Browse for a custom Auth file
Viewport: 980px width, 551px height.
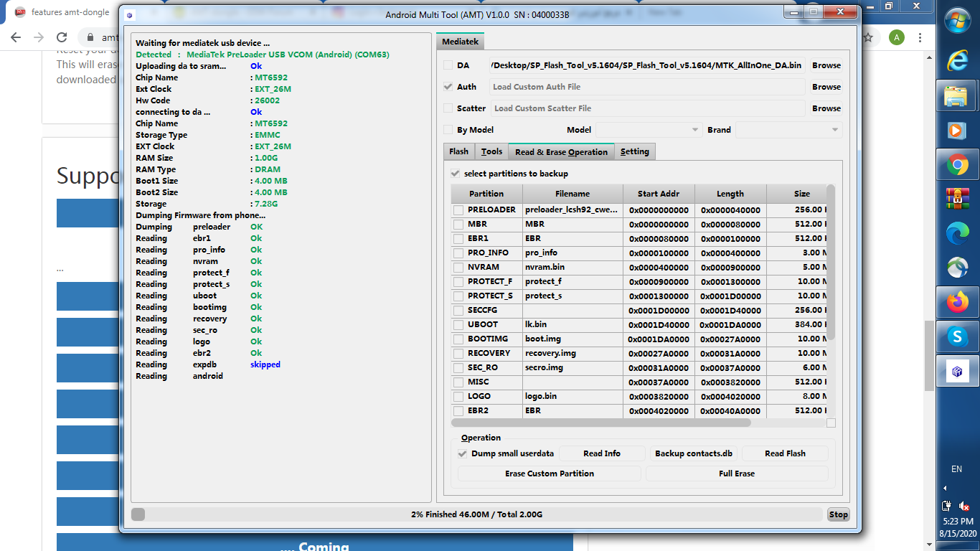pos(826,87)
